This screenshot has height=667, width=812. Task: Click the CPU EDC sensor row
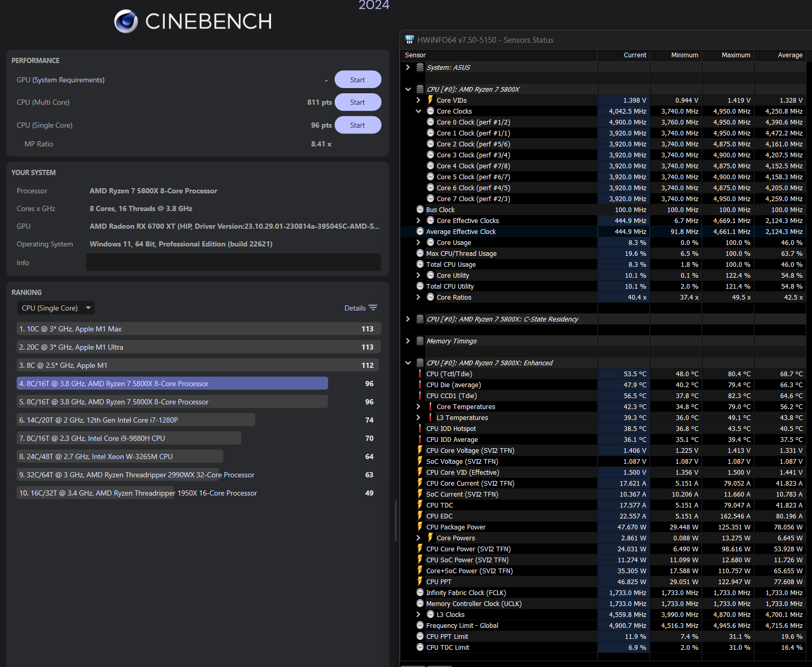604,516
